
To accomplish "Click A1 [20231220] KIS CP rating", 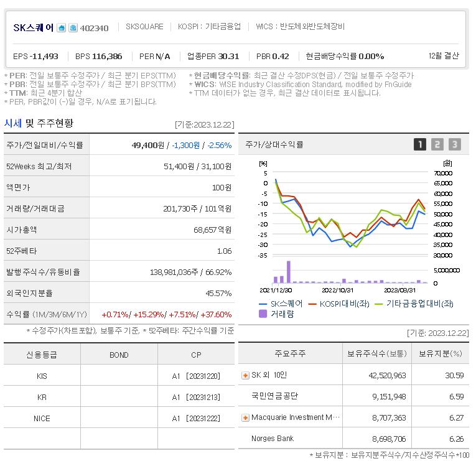I will 196,376.
